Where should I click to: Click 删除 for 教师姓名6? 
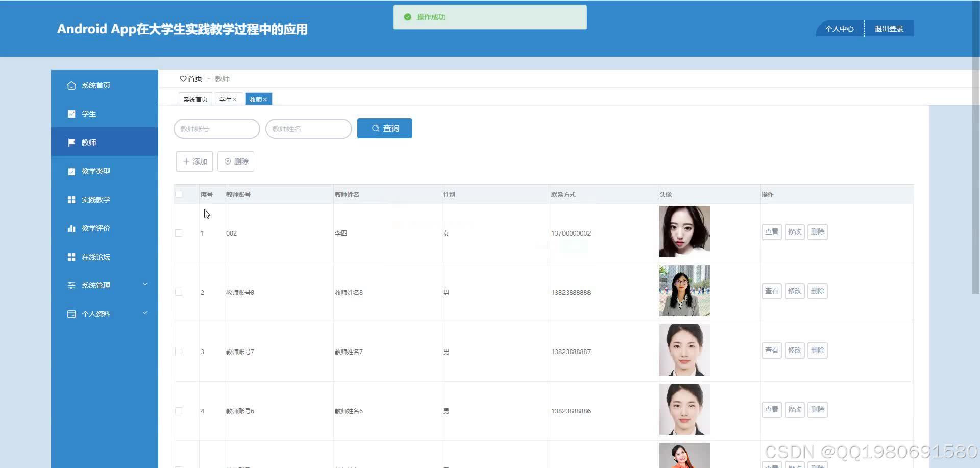click(818, 410)
